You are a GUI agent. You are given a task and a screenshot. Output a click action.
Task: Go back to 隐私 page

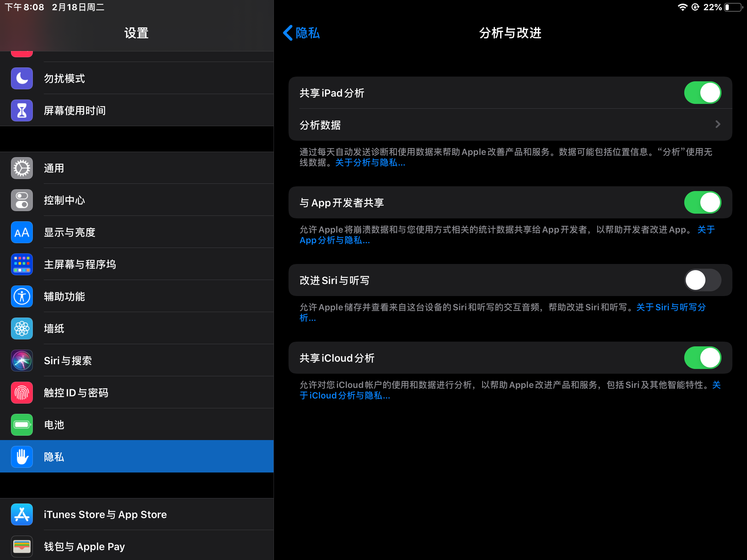(x=302, y=33)
